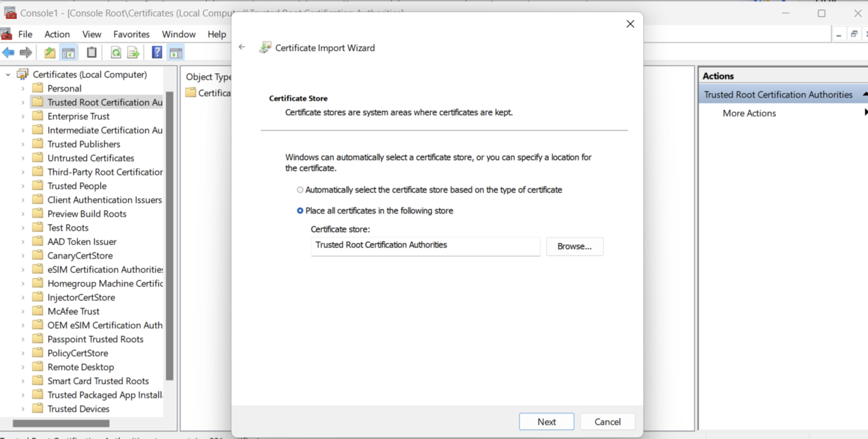Select Automatically select the certificate store option
The width and height of the screenshot is (868, 439).
[300, 190]
